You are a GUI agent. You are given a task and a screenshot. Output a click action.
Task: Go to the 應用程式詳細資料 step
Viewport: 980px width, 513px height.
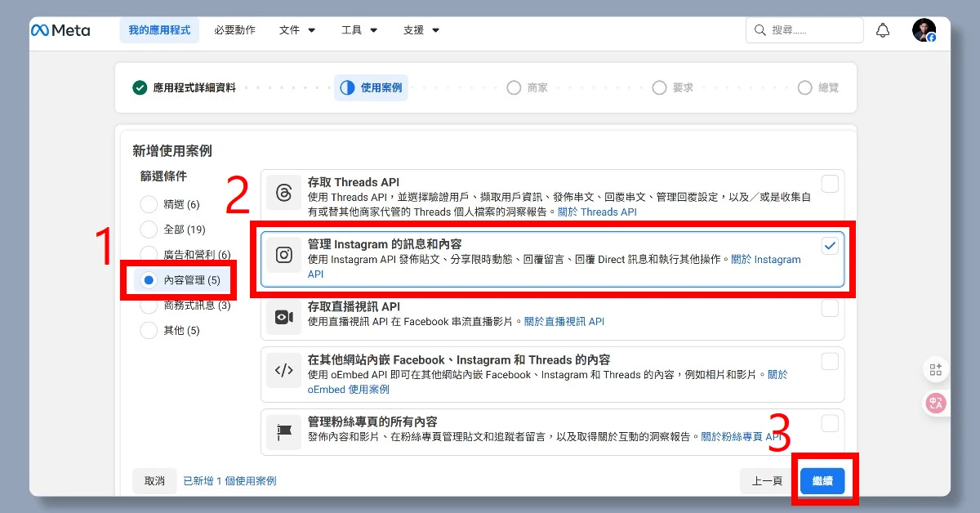tap(185, 87)
